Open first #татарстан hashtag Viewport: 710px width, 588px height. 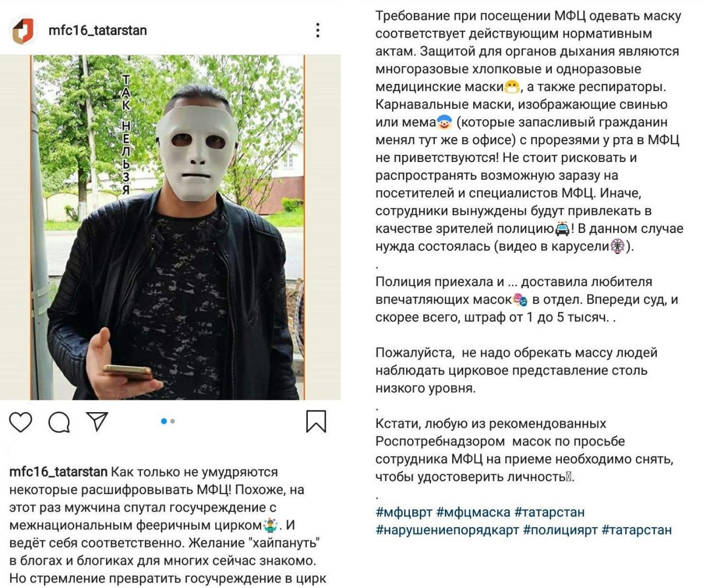click(x=549, y=512)
